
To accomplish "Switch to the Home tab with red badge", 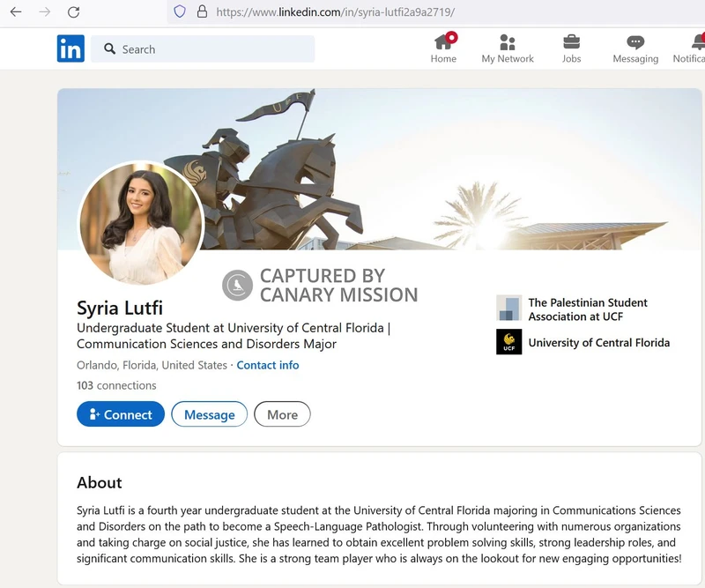I will click(443, 42).
